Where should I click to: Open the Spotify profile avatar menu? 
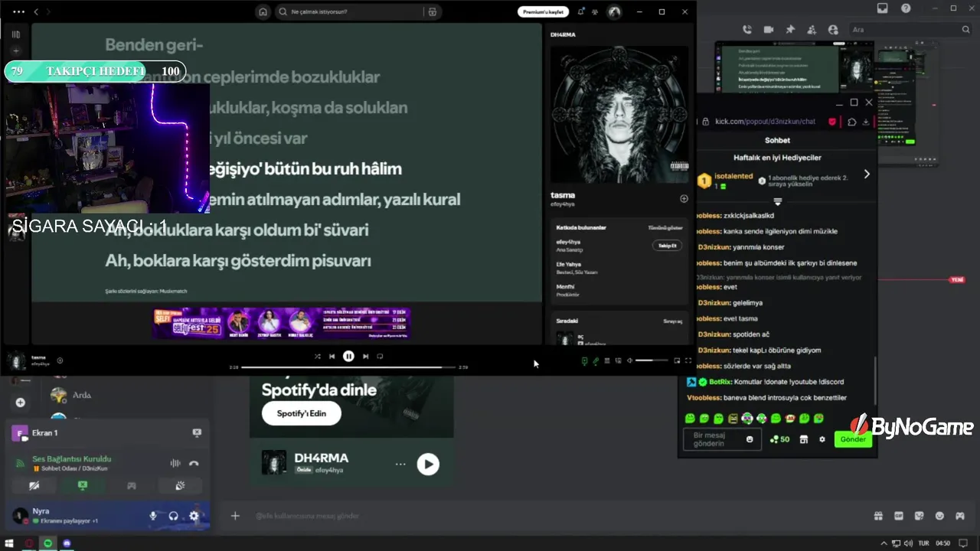pos(614,11)
